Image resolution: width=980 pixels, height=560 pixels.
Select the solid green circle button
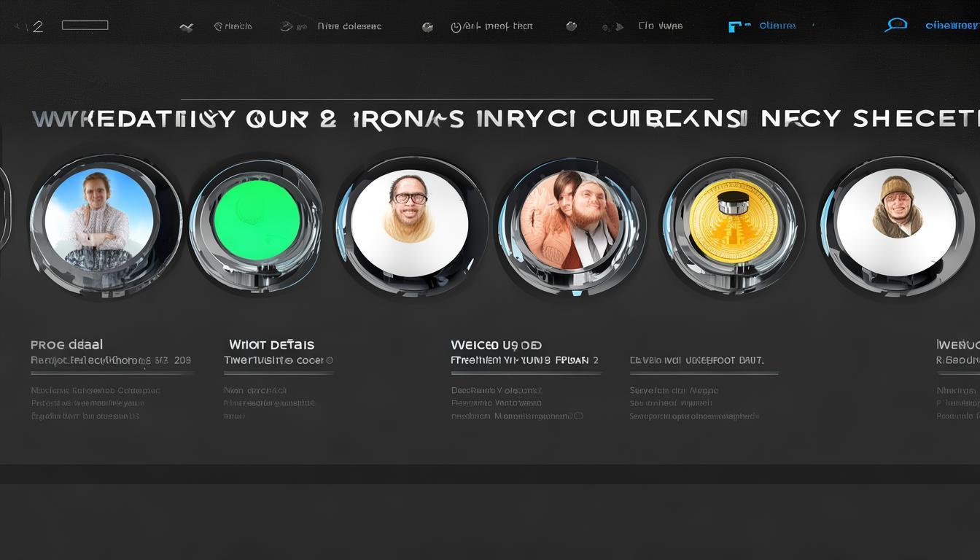pyautogui.click(x=257, y=222)
